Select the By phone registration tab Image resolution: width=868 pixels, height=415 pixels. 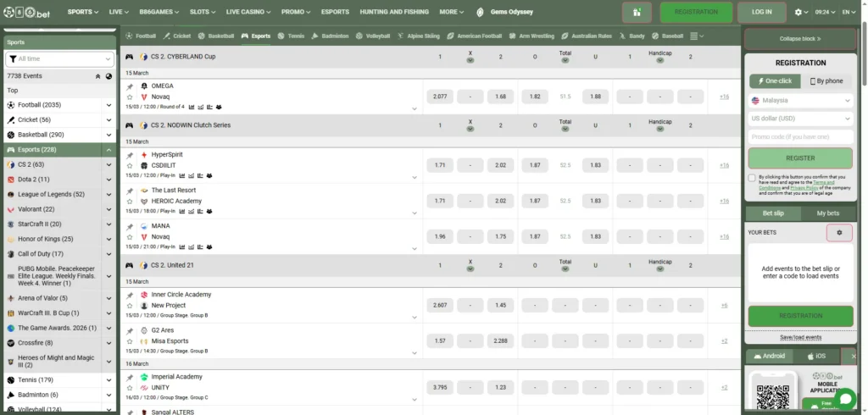826,80
